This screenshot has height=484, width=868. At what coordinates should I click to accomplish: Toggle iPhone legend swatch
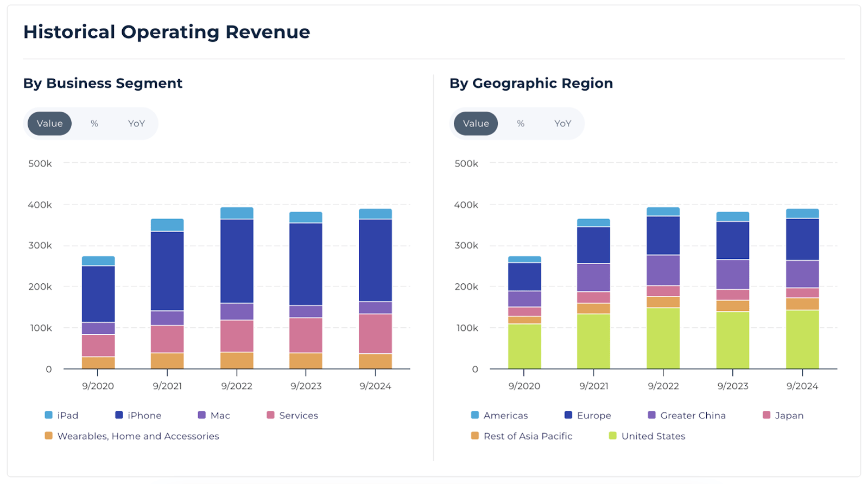pos(119,415)
